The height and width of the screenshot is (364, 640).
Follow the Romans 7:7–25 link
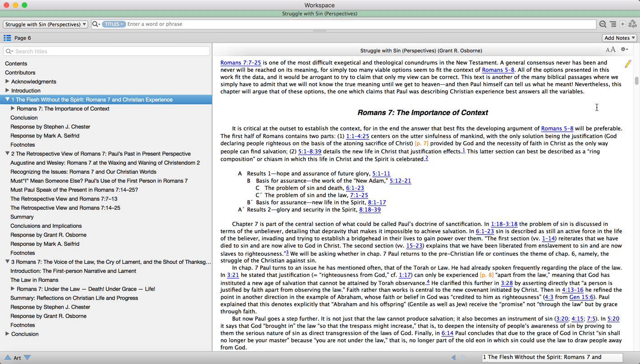coord(241,63)
